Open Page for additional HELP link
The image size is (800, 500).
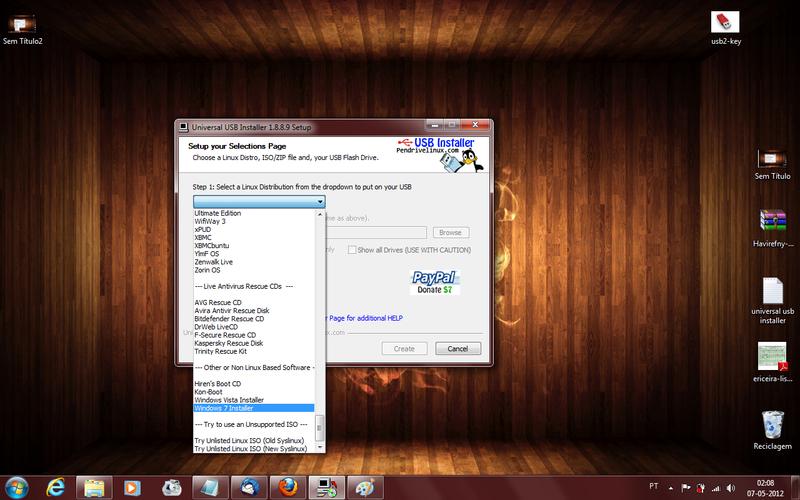[365, 318]
